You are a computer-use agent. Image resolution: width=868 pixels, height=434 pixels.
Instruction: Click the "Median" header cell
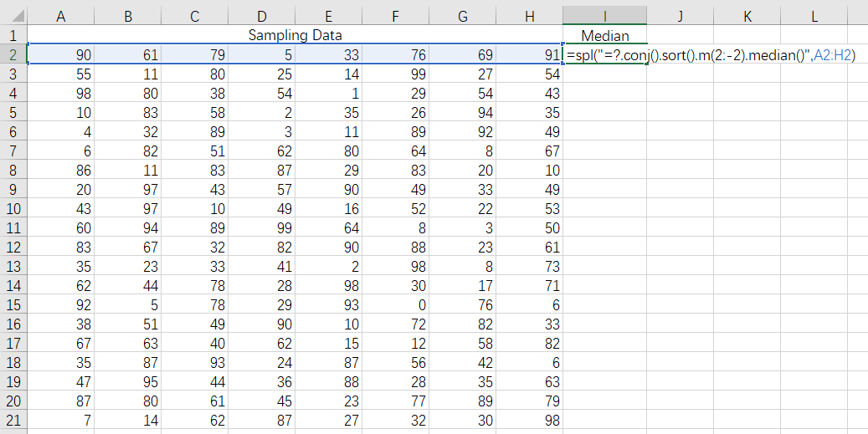(x=604, y=35)
